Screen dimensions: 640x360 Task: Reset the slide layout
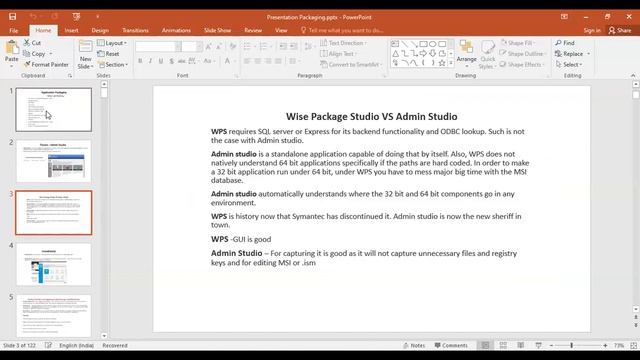click(108, 53)
